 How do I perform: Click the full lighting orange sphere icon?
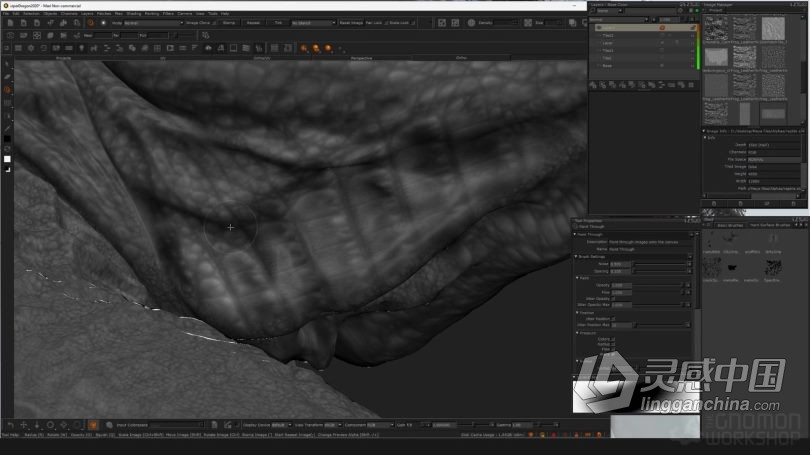[328, 48]
